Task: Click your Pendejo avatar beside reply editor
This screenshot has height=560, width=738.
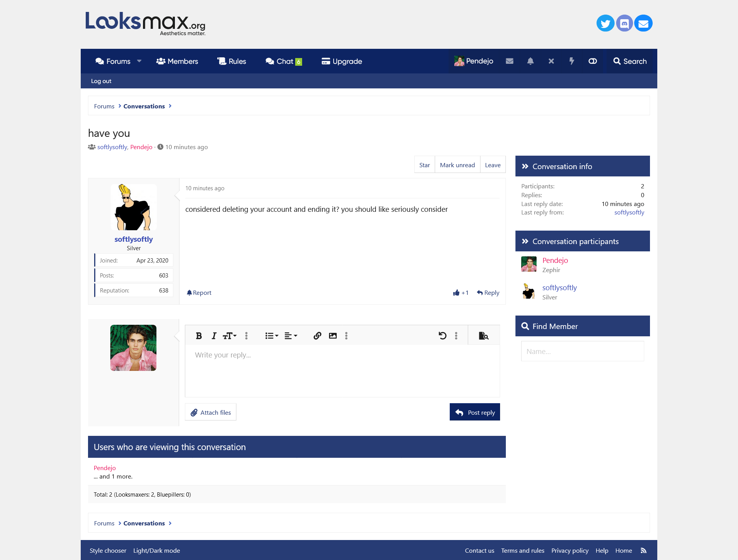Action: [x=133, y=348]
